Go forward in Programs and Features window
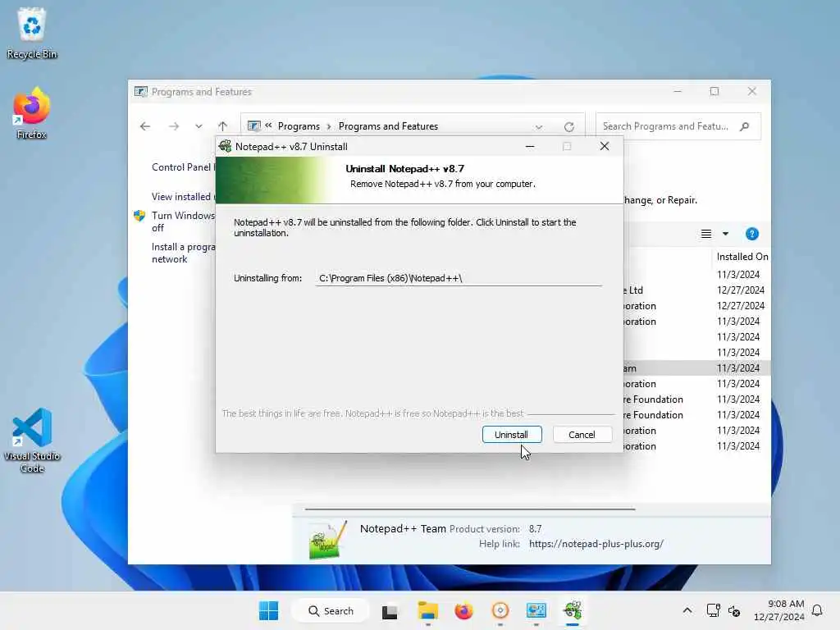This screenshot has height=630, width=840. (174, 126)
